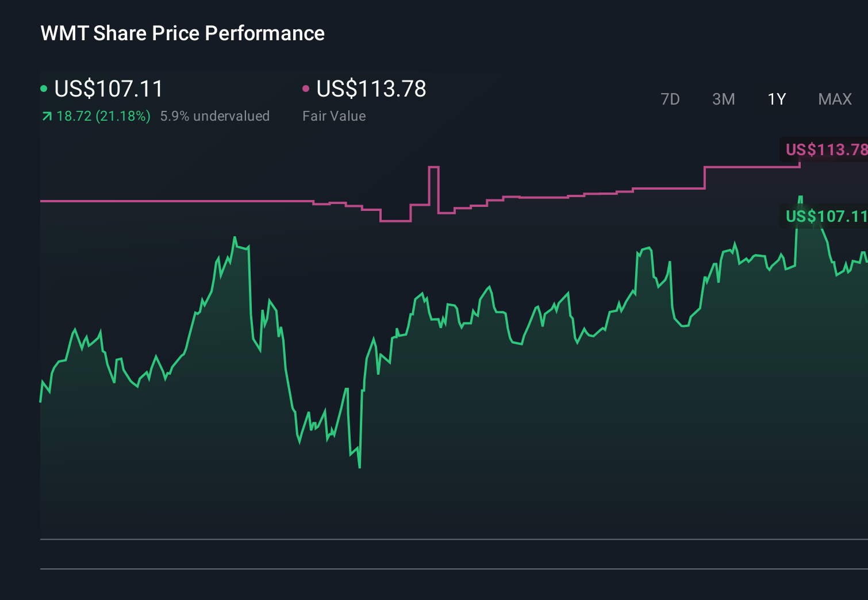
Task: Click the green price line's highest peak
Action: click(801, 197)
